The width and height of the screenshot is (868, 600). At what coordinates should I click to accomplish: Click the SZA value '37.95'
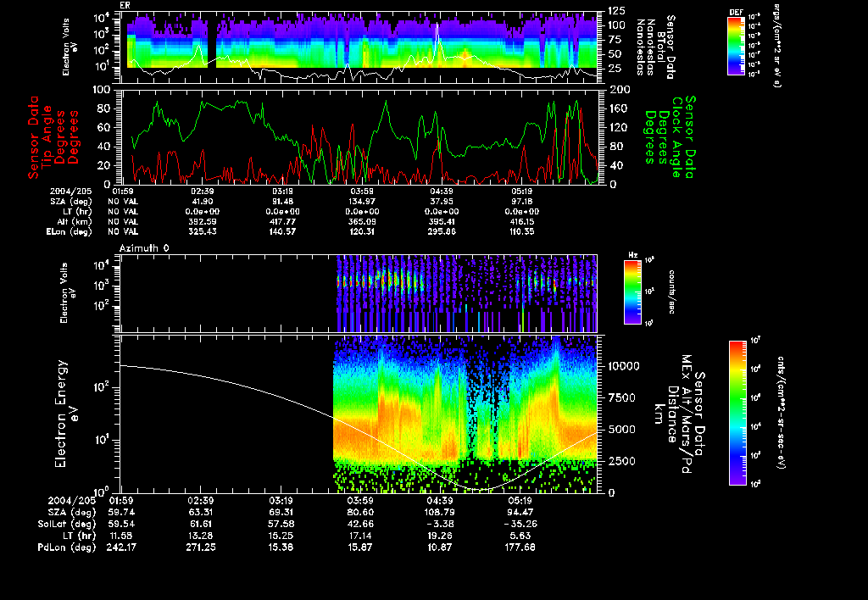point(442,202)
